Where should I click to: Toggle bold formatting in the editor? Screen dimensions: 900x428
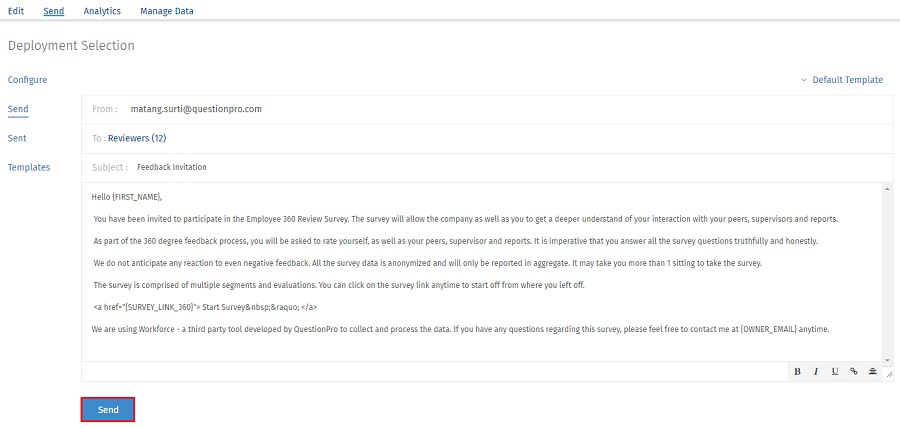(x=797, y=371)
